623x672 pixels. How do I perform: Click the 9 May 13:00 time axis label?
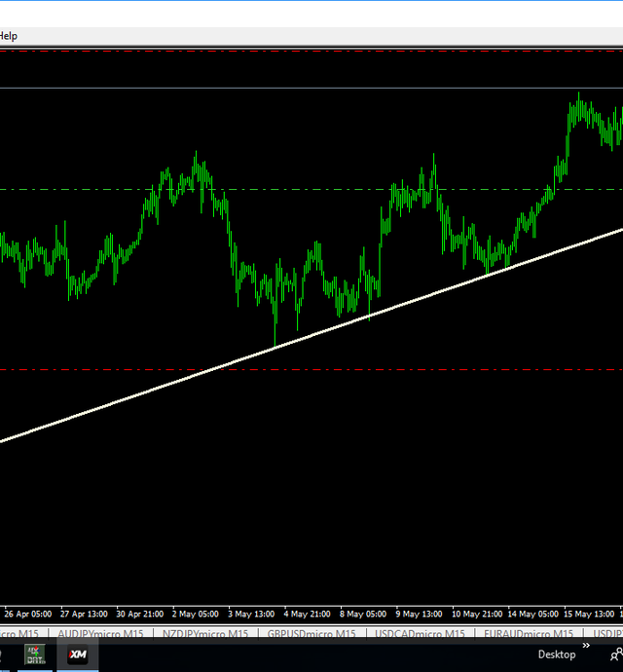[420, 615]
